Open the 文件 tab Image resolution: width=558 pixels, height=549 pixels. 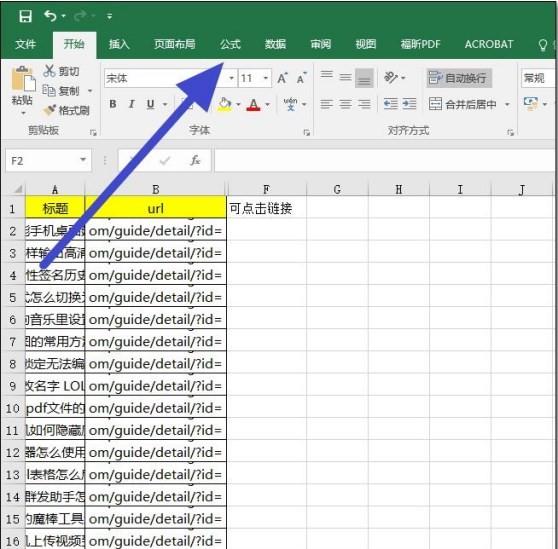coord(26,44)
